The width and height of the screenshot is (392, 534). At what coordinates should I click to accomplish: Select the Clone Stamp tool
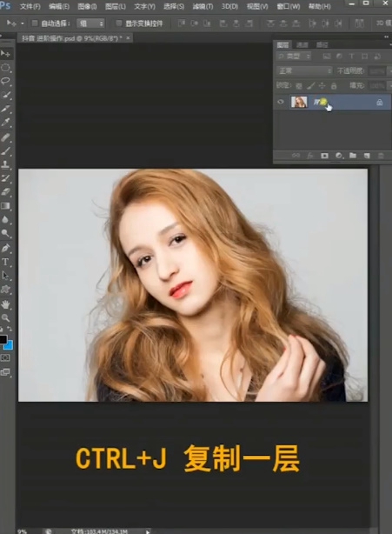6,165
